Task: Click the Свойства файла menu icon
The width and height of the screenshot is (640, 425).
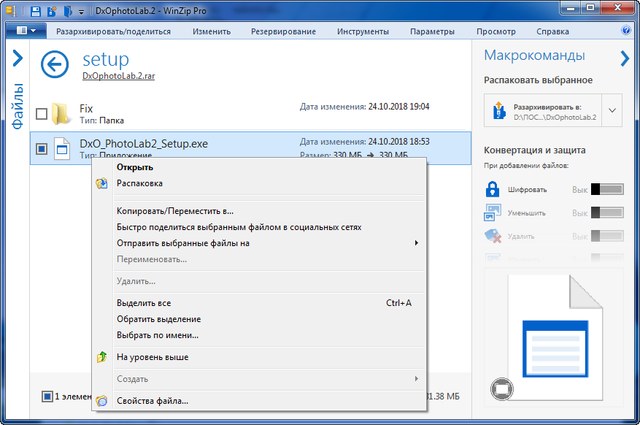Action: (102, 401)
